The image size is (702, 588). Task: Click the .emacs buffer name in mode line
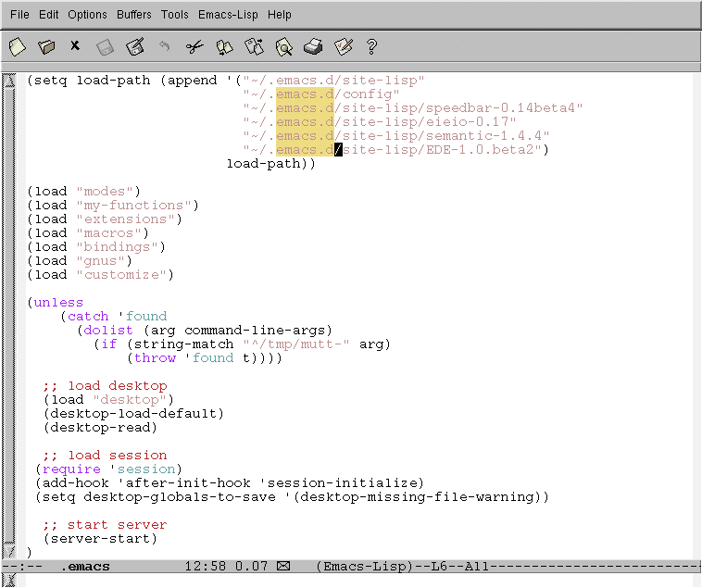(85, 567)
